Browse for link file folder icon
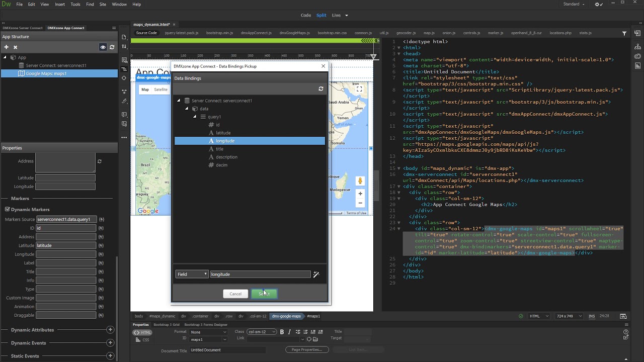Image resolution: width=644 pixels, height=362 pixels. (315, 339)
